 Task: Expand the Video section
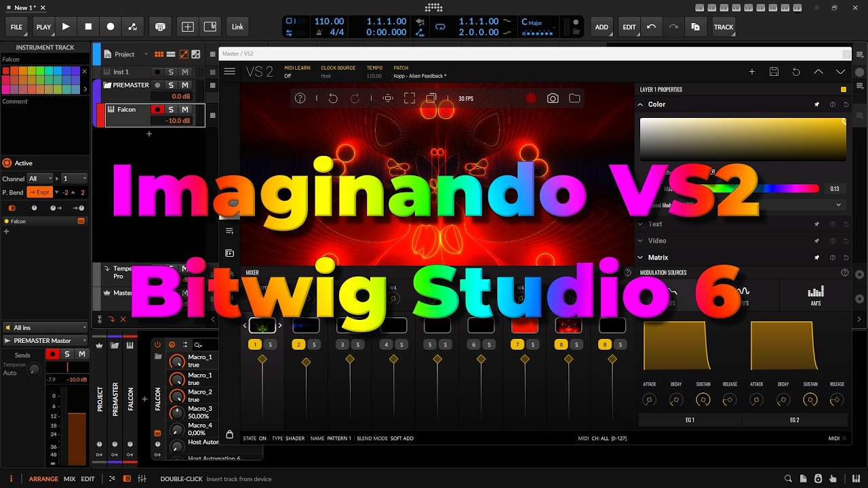tap(640, 241)
